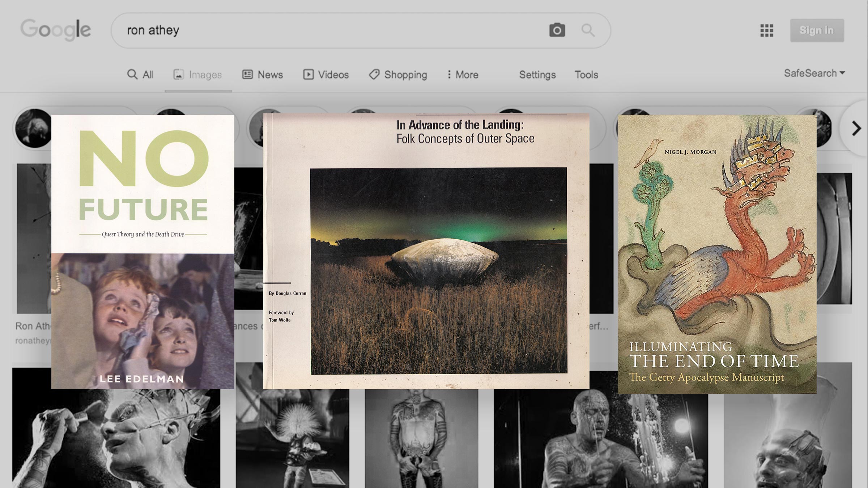Click the right arrow to show more suggestion chips
The height and width of the screenshot is (488, 868).
[x=856, y=129]
